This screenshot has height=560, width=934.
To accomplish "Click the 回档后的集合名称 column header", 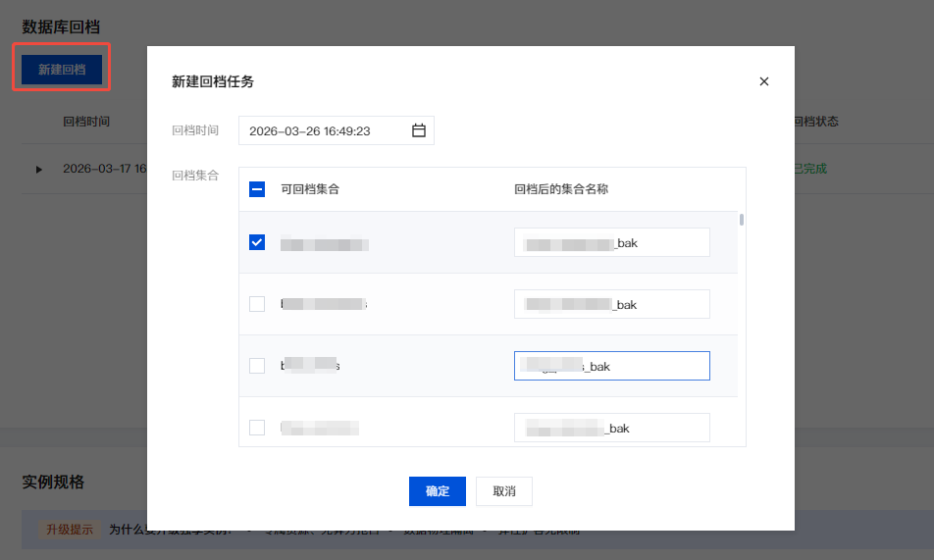I will point(560,189).
